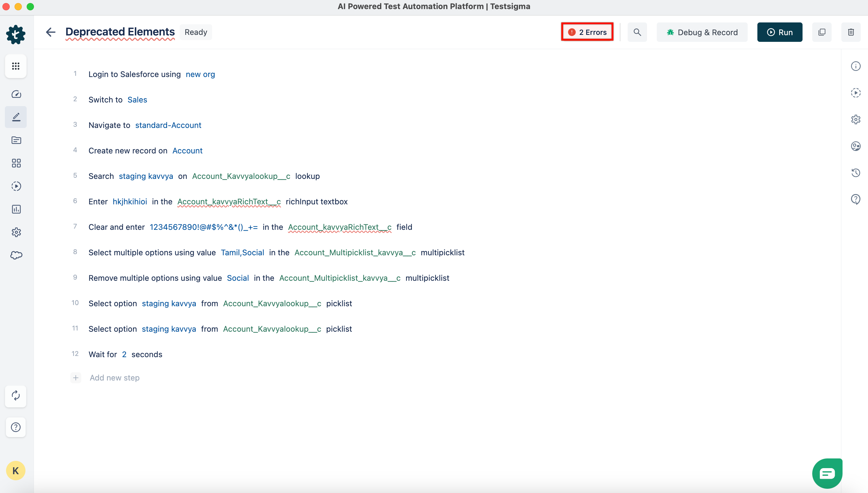Open the green chat widget

pyautogui.click(x=827, y=473)
